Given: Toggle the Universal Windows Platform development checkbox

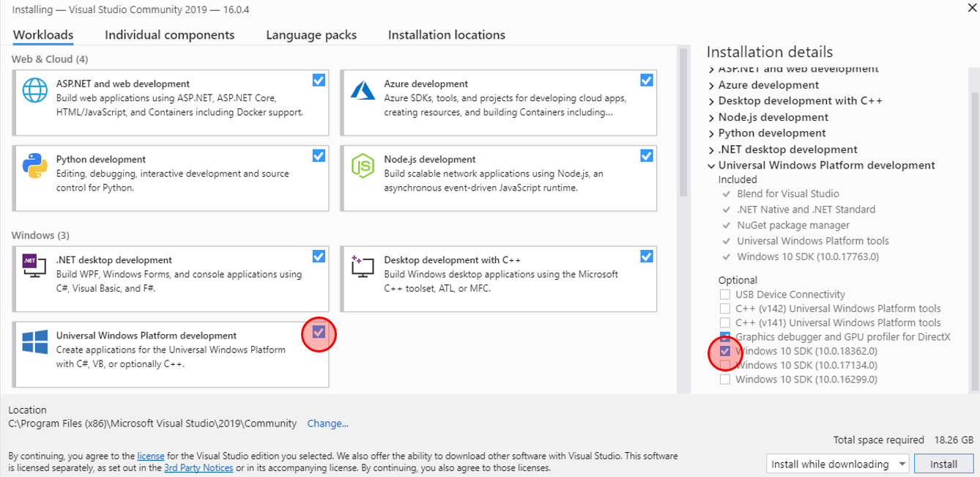Looking at the screenshot, I should [x=319, y=332].
